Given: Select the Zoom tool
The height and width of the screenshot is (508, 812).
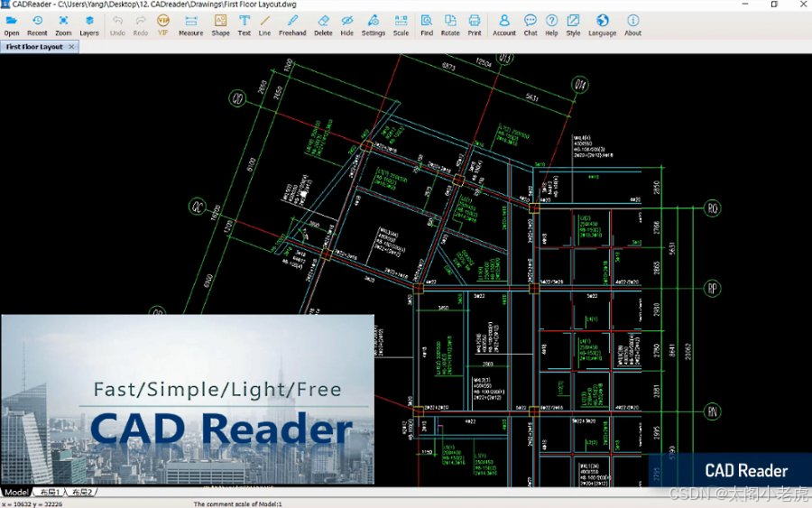Looking at the screenshot, I should click(x=63, y=25).
